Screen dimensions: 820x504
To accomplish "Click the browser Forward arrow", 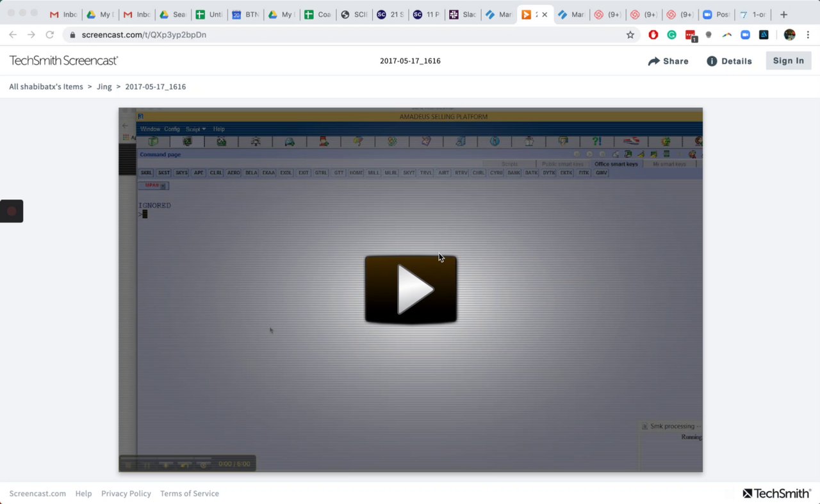I will tap(31, 35).
